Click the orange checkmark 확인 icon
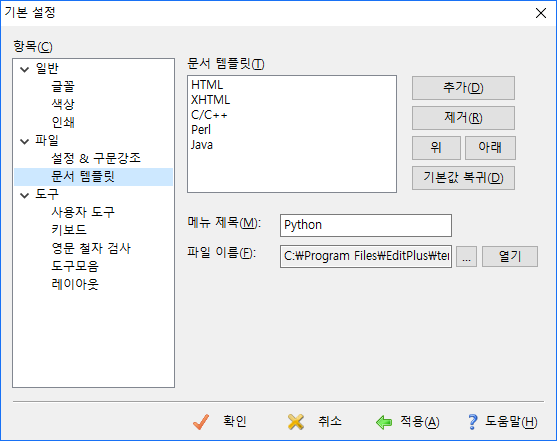The image size is (557, 441). (201, 422)
